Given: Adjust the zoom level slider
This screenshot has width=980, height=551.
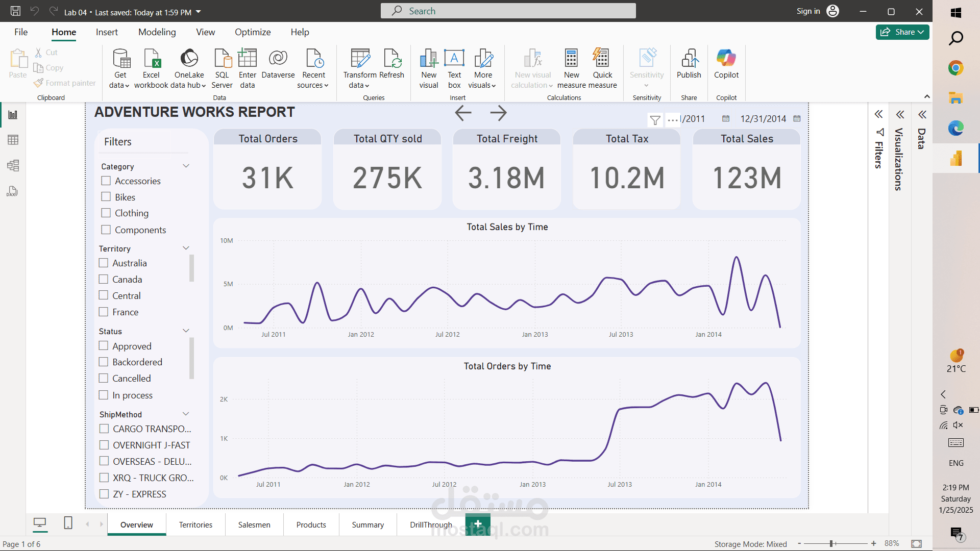Looking at the screenshot, I should 832,544.
